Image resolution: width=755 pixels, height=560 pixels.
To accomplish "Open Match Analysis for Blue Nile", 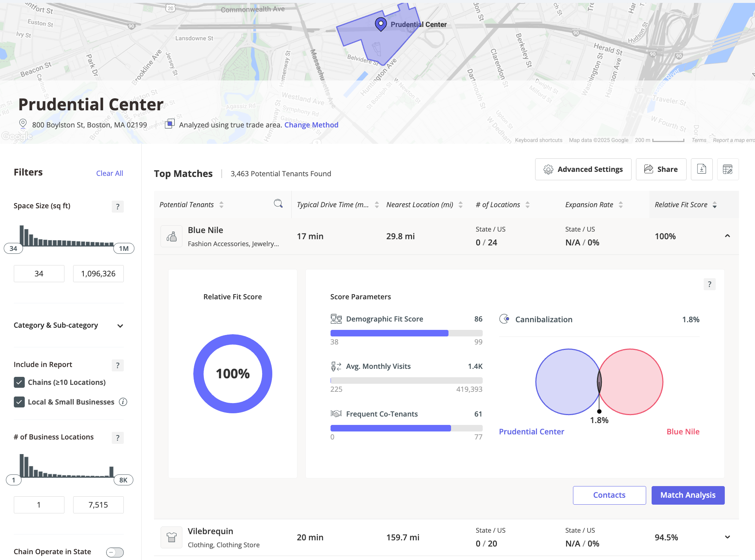I will pos(688,495).
